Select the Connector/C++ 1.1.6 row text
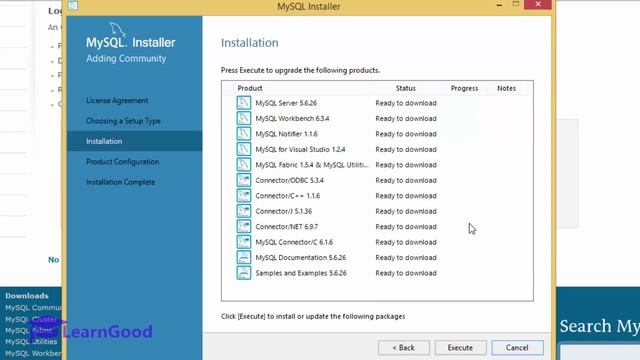This screenshot has width=640, height=360. [x=288, y=196]
